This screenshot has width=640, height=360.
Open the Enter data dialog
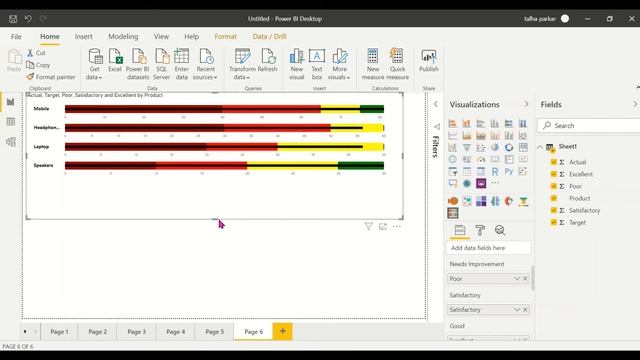(x=182, y=64)
